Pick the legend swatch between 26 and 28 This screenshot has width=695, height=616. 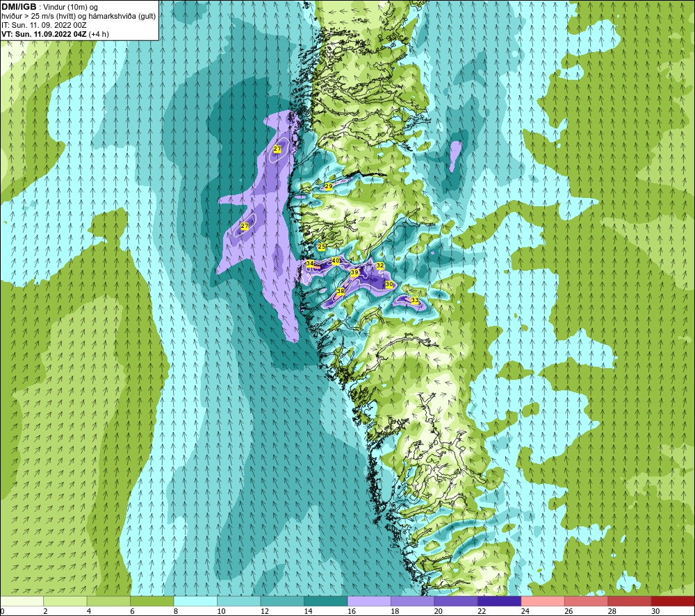pyautogui.click(x=587, y=601)
